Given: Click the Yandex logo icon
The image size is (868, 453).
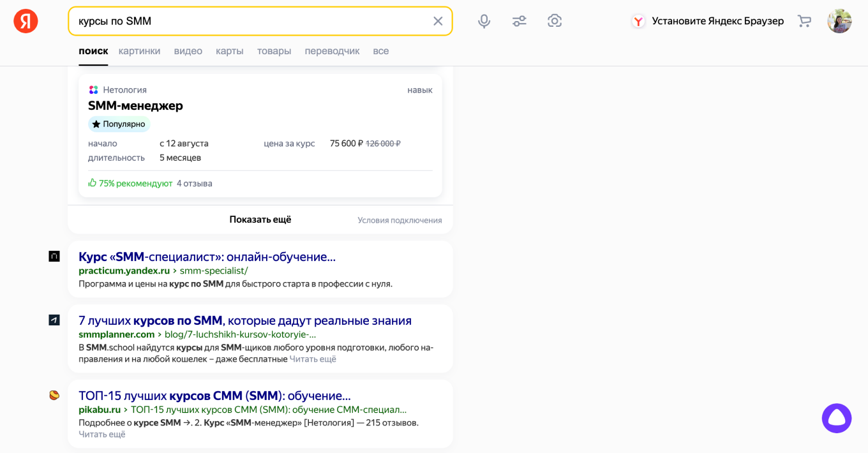Looking at the screenshot, I should click(26, 21).
